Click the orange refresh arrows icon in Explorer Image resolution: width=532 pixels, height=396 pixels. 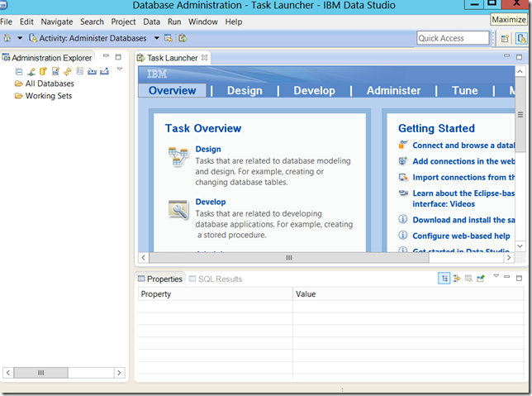tap(68, 71)
